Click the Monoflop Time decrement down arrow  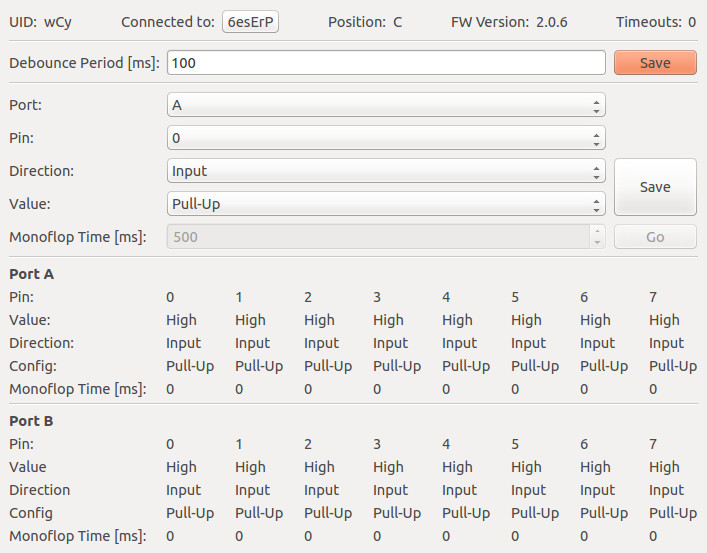click(597, 243)
